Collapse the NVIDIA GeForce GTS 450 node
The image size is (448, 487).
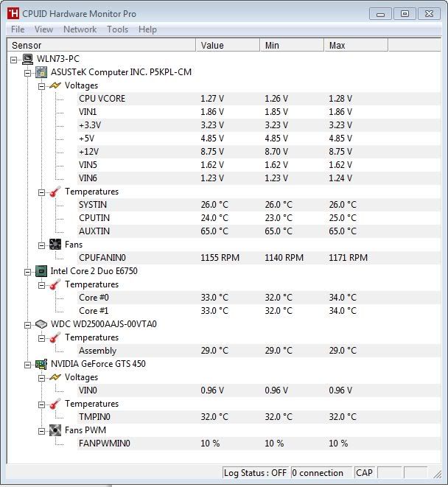[x=28, y=364]
